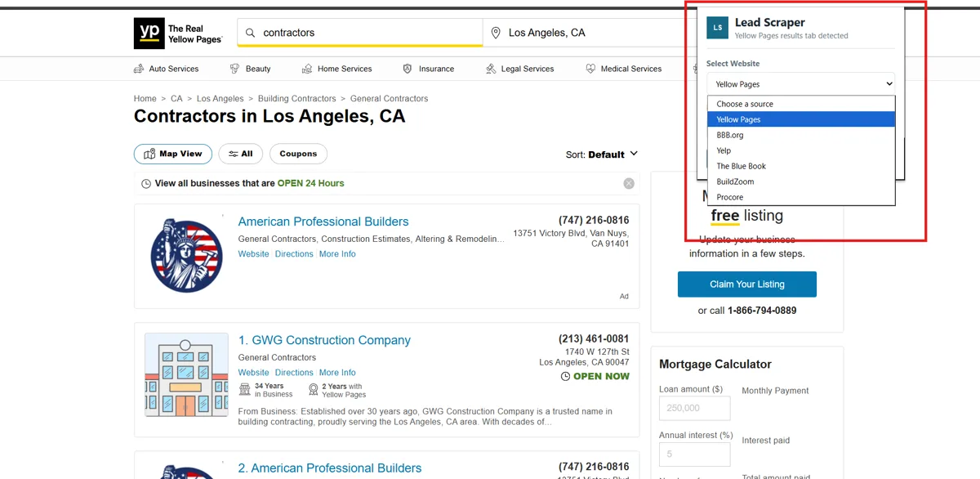
Task: Click the OPEN NOW status
Action: point(595,376)
